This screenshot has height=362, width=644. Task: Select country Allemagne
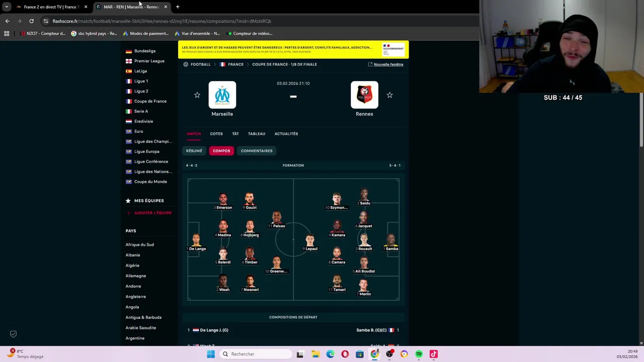click(136, 276)
